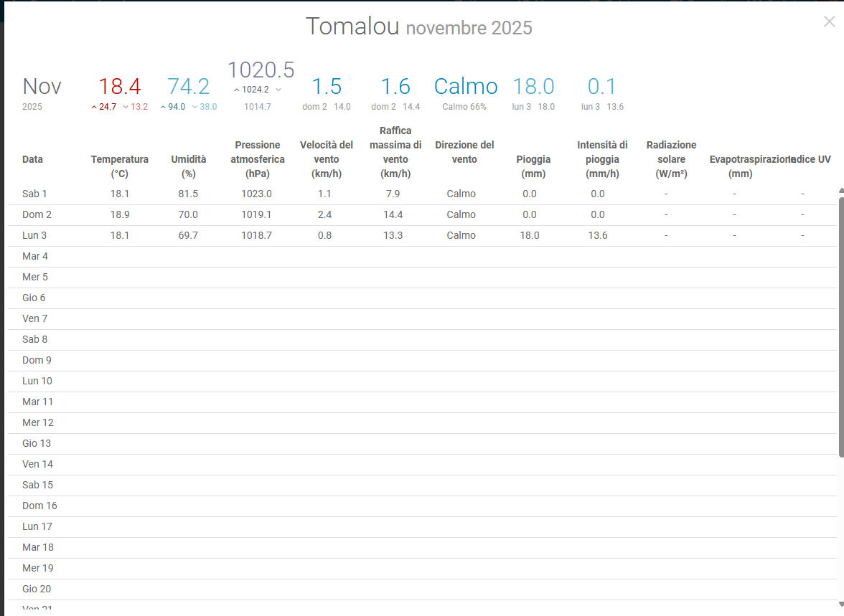Click the min temperature down-chevron beside 13.2

pos(126,107)
